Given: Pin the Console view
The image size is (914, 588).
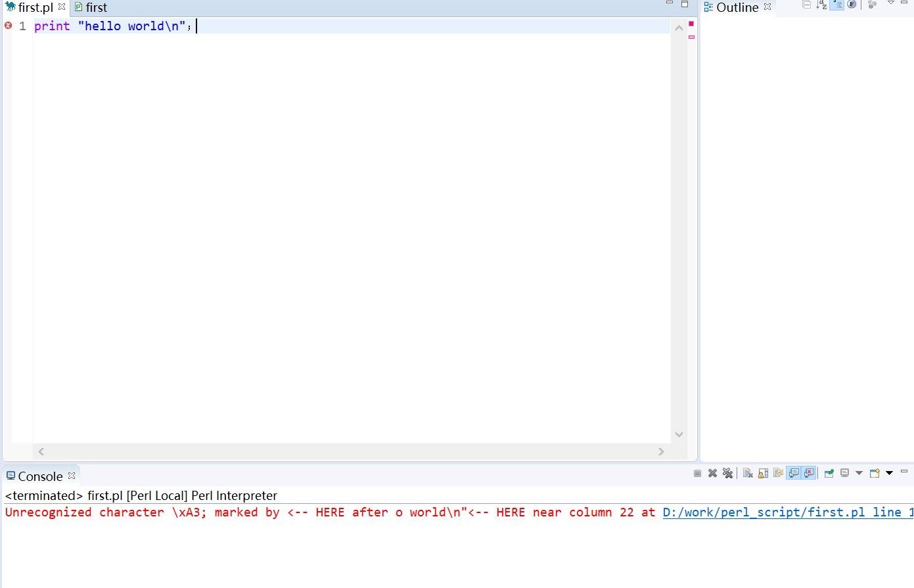Looking at the screenshot, I should coord(829,473).
